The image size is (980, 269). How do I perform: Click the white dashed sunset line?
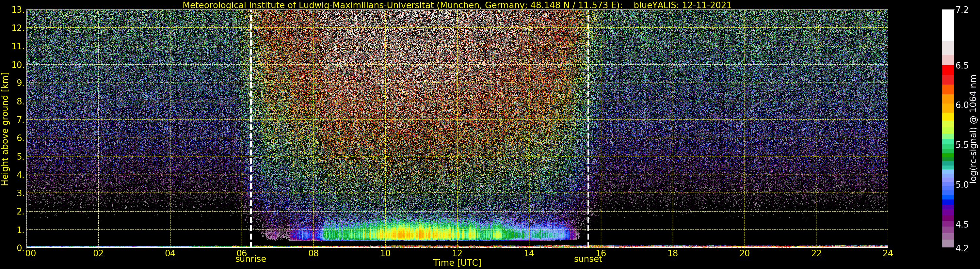point(588,129)
